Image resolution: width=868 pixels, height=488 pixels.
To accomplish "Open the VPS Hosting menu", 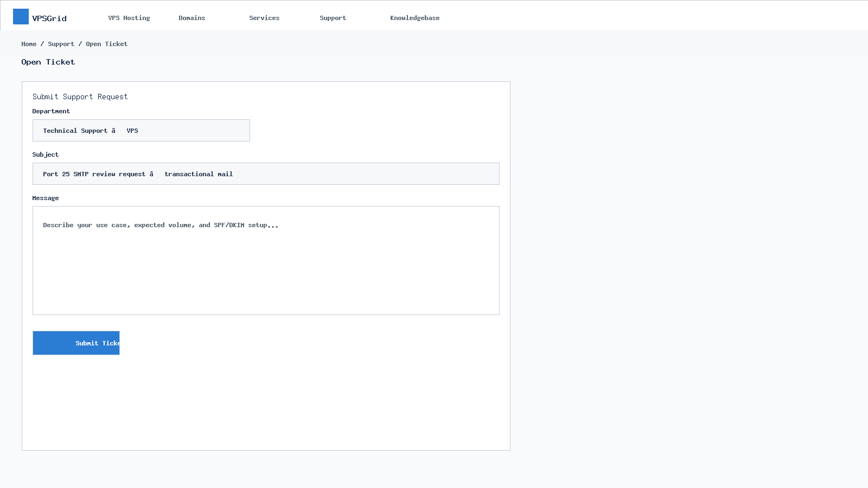I will (x=129, y=18).
